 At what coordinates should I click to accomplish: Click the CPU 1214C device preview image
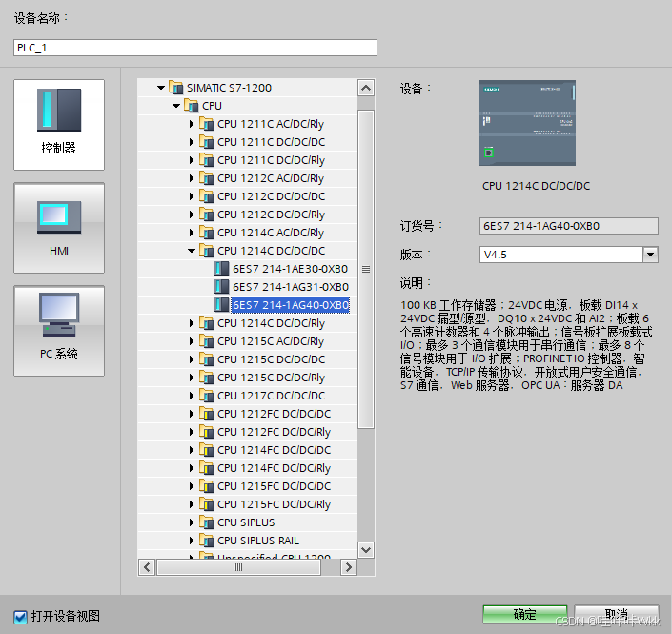527,123
